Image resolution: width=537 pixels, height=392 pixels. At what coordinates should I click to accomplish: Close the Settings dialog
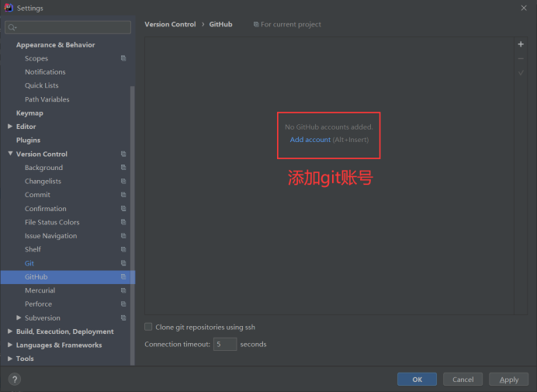tap(524, 8)
